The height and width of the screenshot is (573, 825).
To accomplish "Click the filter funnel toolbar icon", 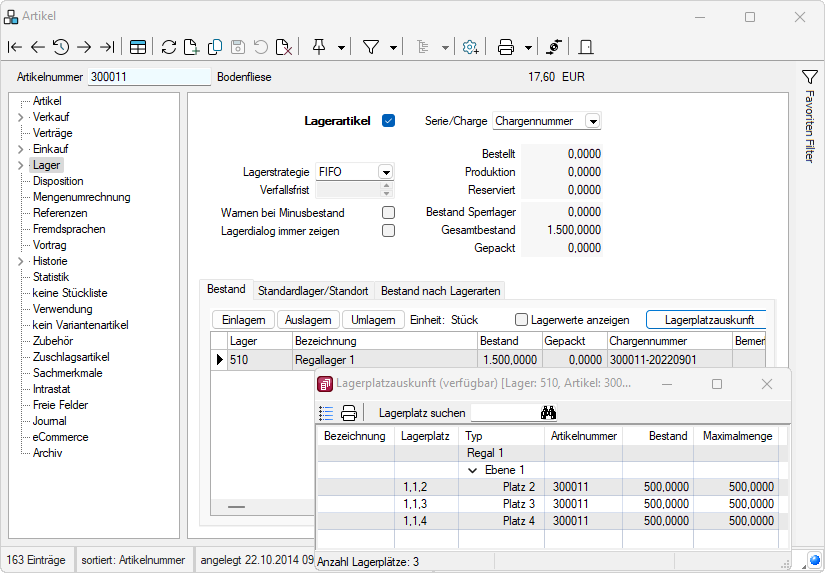I will coord(370,47).
